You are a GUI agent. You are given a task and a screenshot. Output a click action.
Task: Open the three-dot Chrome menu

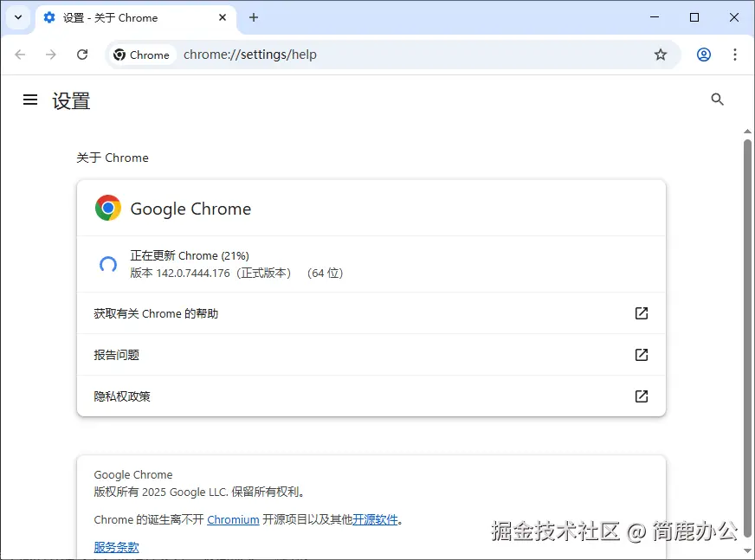point(735,54)
